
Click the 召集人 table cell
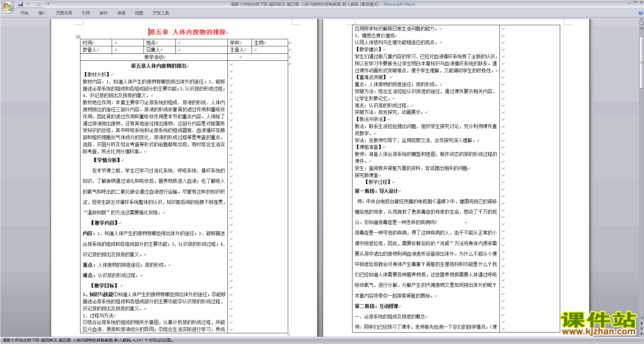click(160, 50)
